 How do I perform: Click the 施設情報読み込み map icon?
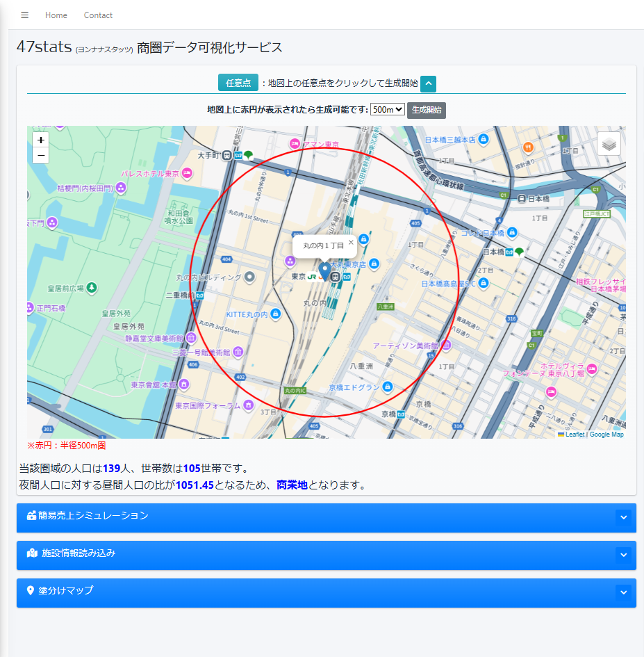(x=32, y=553)
